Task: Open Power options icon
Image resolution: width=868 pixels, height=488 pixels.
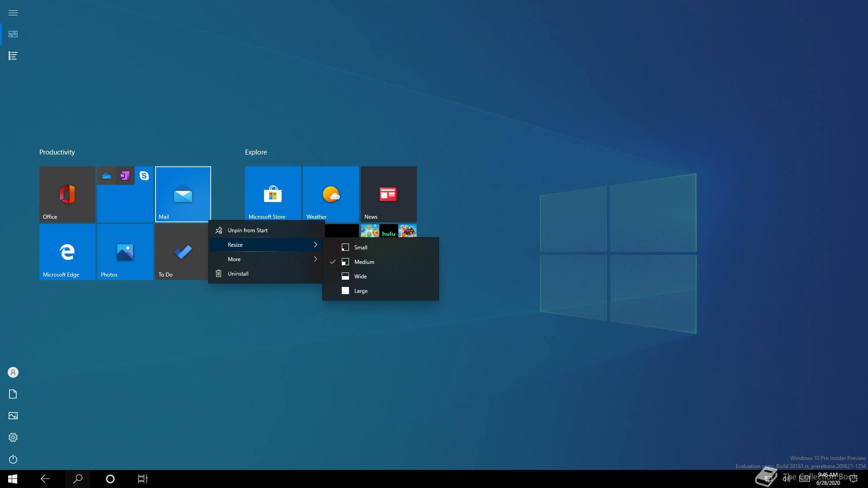Action: (13, 459)
